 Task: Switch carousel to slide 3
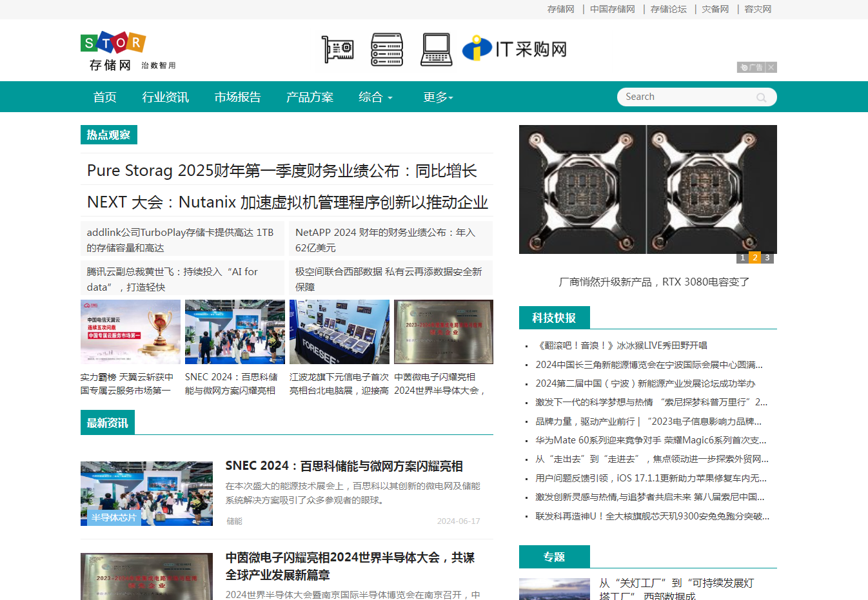point(767,258)
